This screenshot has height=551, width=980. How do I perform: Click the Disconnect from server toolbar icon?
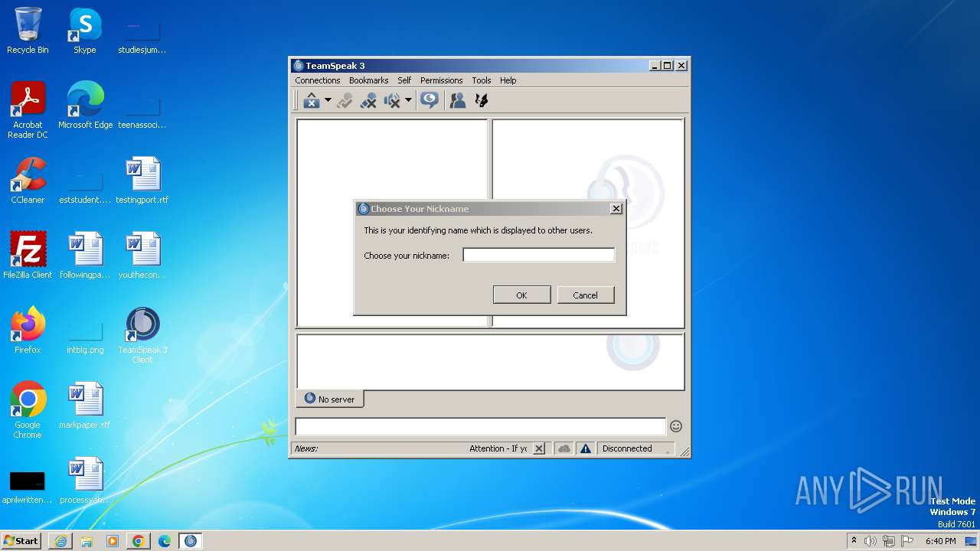pyautogui.click(x=368, y=100)
